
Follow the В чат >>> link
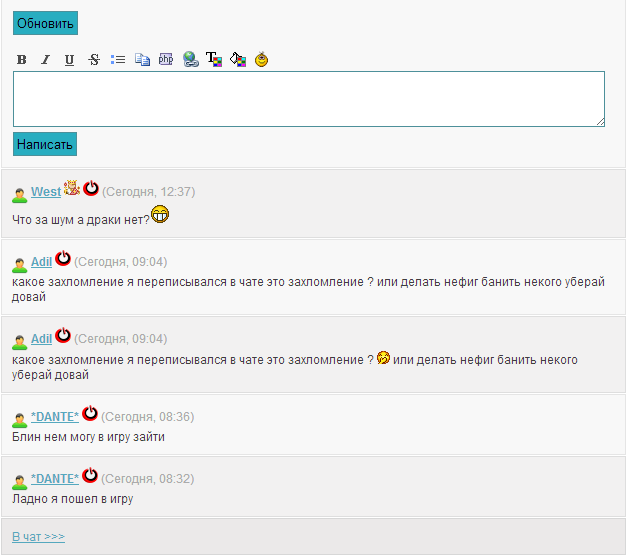pyautogui.click(x=38, y=537)
